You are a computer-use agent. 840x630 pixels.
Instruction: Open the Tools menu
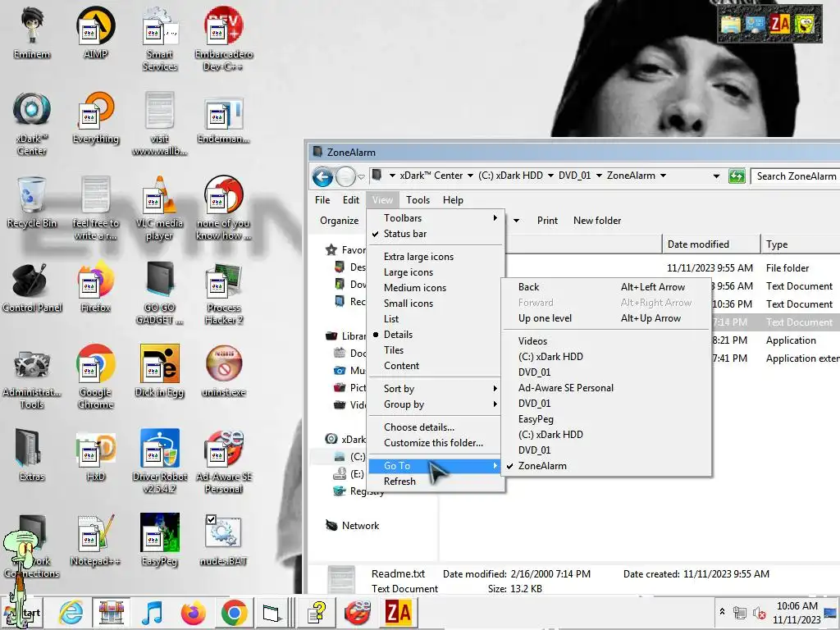418,200
